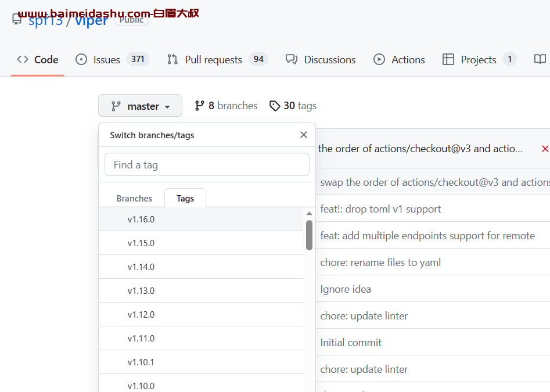
Task: Click the Pull requests icon
Action: pos(172,59)
